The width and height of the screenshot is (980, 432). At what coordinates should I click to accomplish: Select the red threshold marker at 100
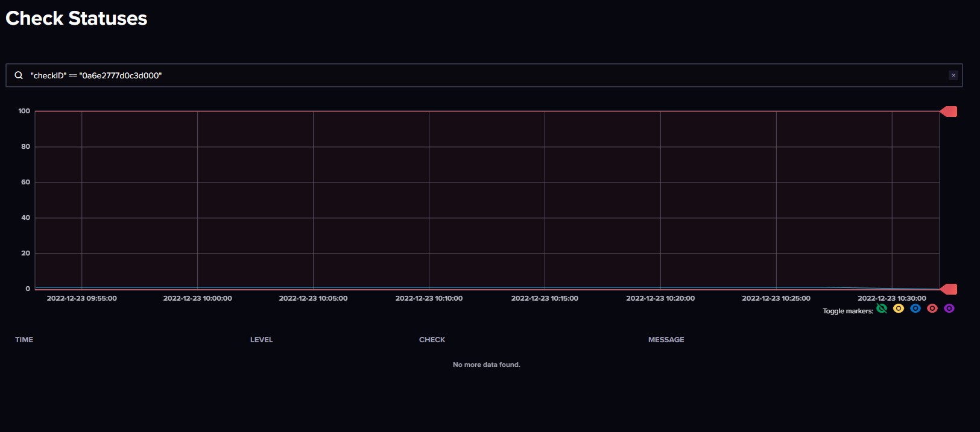[x=949, y=111]
